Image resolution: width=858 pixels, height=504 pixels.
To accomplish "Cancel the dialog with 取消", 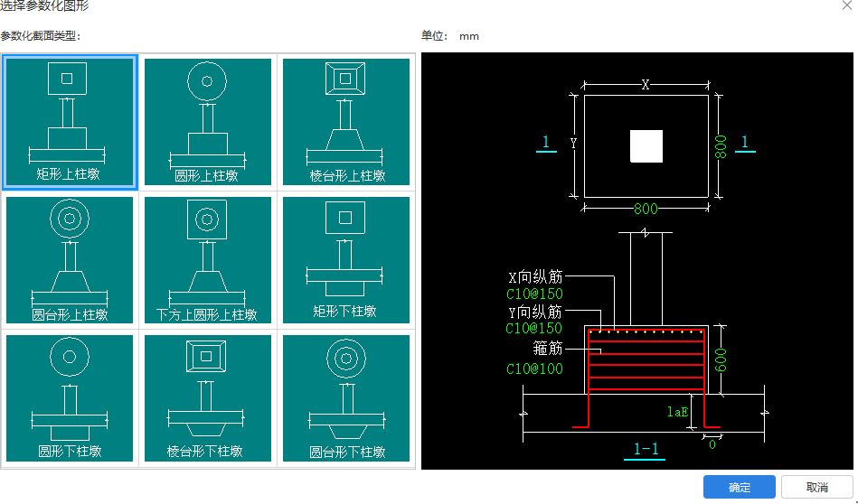I will click(x=817, y=487).
